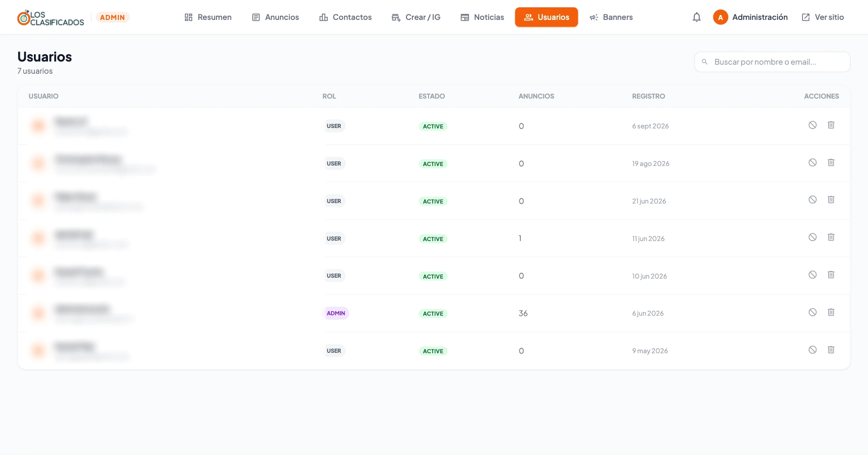The image size is (868, 455).
Task: Delete the user registered 21 jun 2026
Action: [831, 200]
